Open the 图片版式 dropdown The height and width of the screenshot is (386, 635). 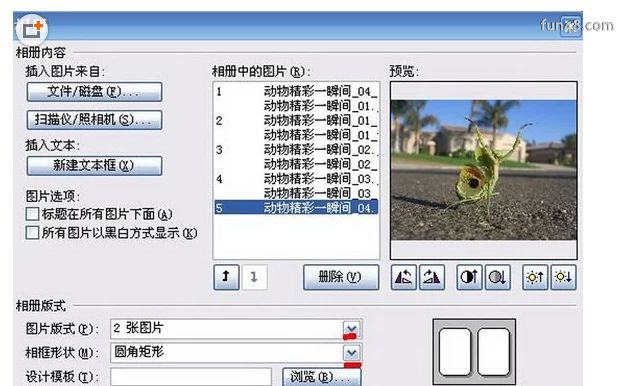click(352, 328)
